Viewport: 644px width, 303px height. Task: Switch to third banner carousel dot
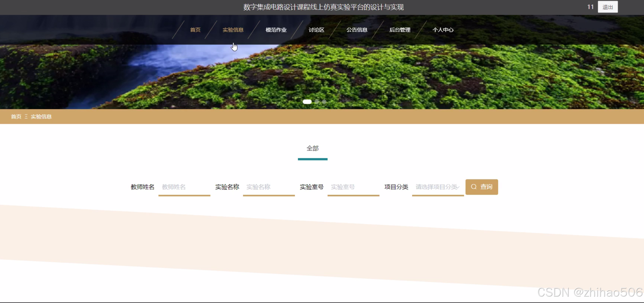pyautogui.click(x=324, y=102)
